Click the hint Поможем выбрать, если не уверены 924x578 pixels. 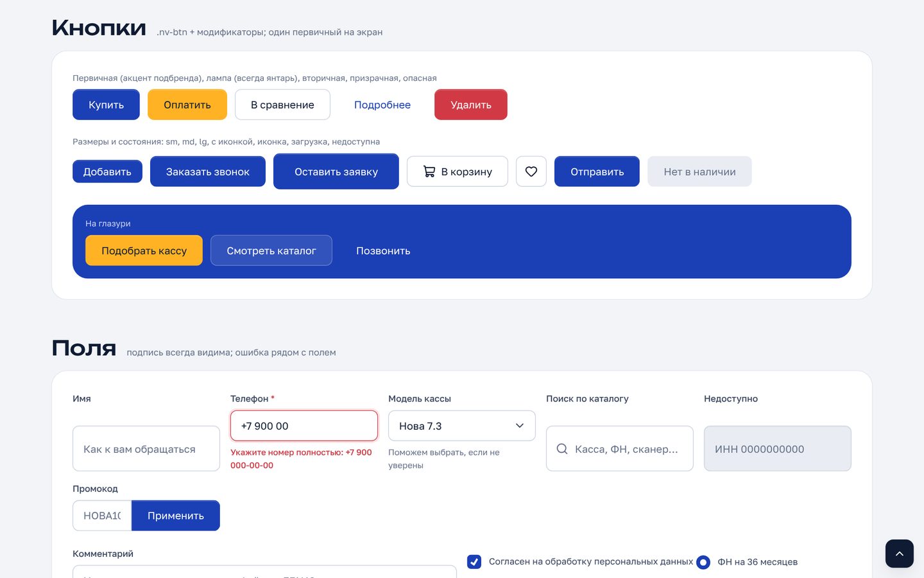point(444,459)
